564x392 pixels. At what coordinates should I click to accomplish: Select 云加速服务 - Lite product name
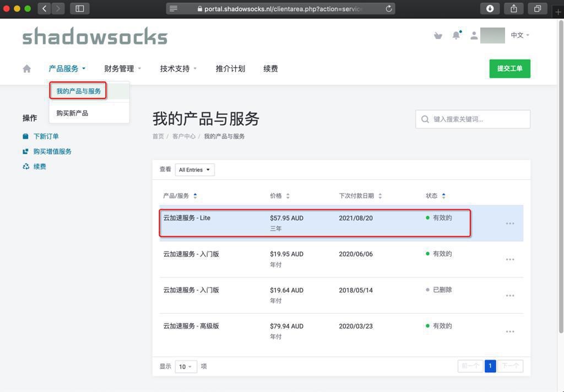coord(187,218)
